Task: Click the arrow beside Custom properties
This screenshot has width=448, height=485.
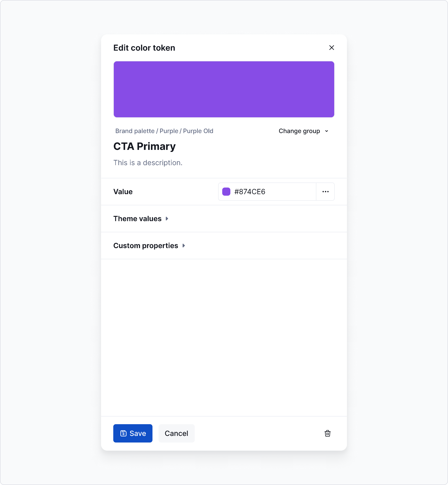Action: [184, 246]
